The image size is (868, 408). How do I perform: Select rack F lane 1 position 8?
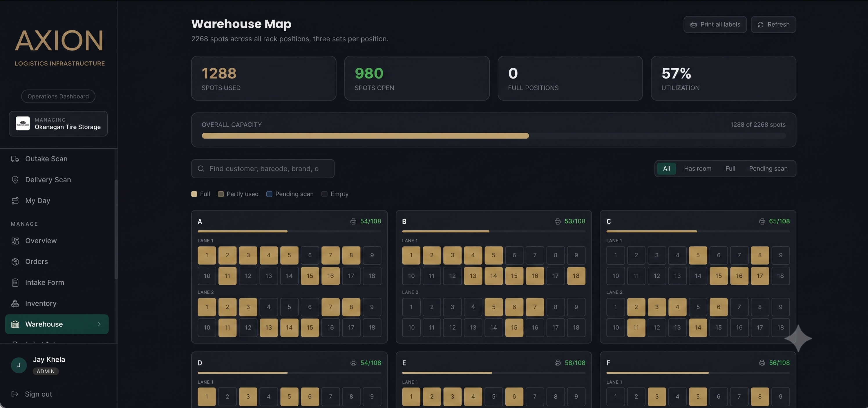[x=759, y=397]
